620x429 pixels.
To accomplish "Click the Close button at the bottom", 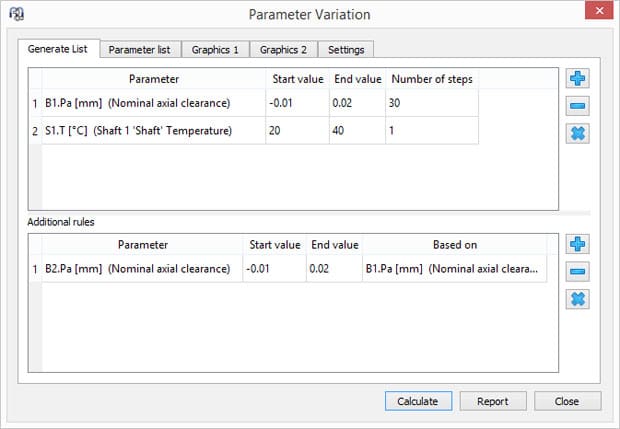I will point(567,401).
